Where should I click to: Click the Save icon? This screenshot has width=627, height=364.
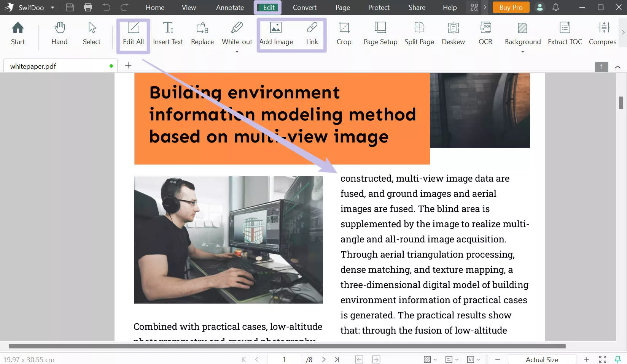click(x=70, y=7)
